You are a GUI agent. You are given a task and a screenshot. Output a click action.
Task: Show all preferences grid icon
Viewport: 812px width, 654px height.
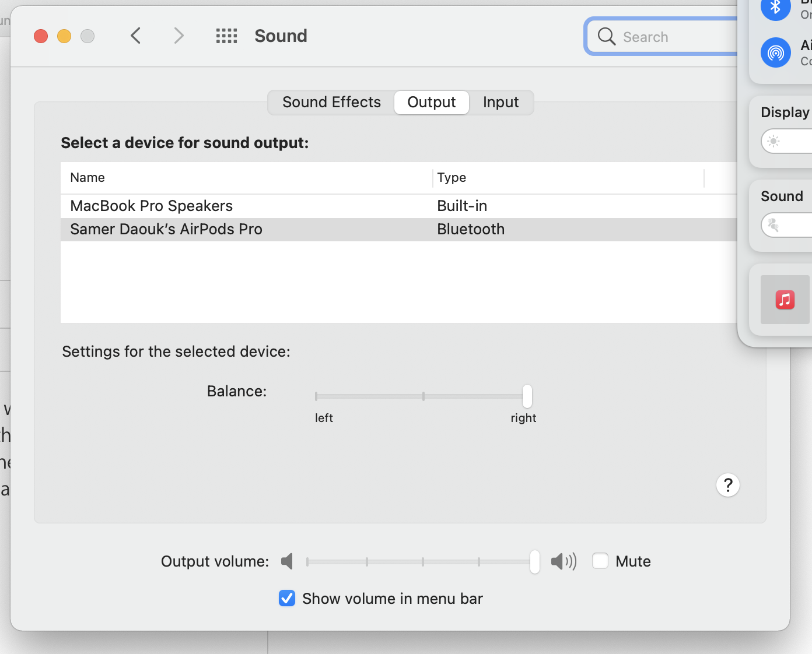click(226, 36)
